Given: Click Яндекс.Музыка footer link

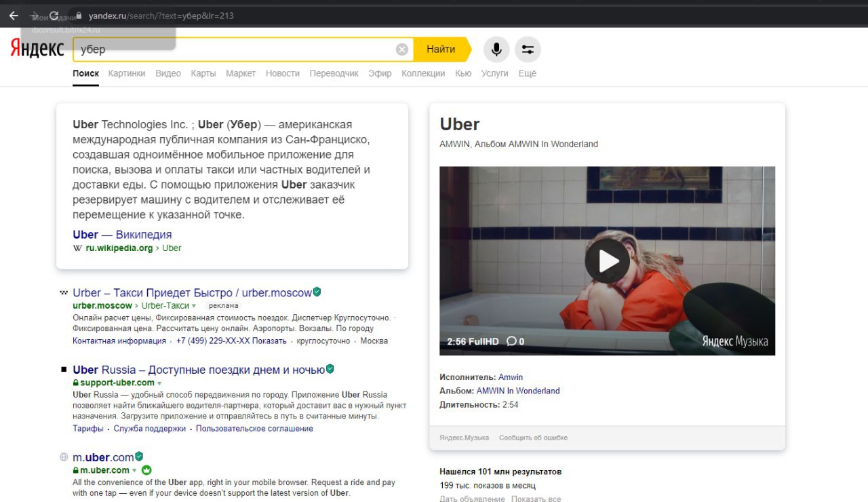Looking at the screenshot, I should point(464,438).
